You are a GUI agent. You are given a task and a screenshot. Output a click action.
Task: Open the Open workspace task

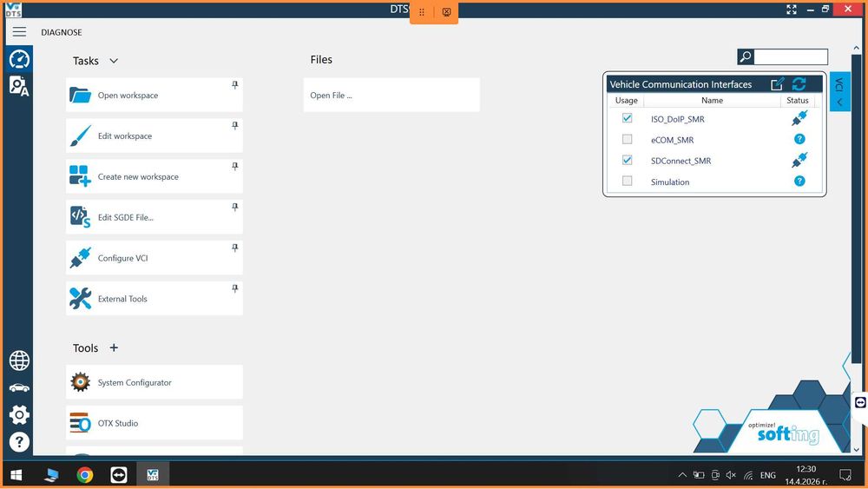point(154,96)
